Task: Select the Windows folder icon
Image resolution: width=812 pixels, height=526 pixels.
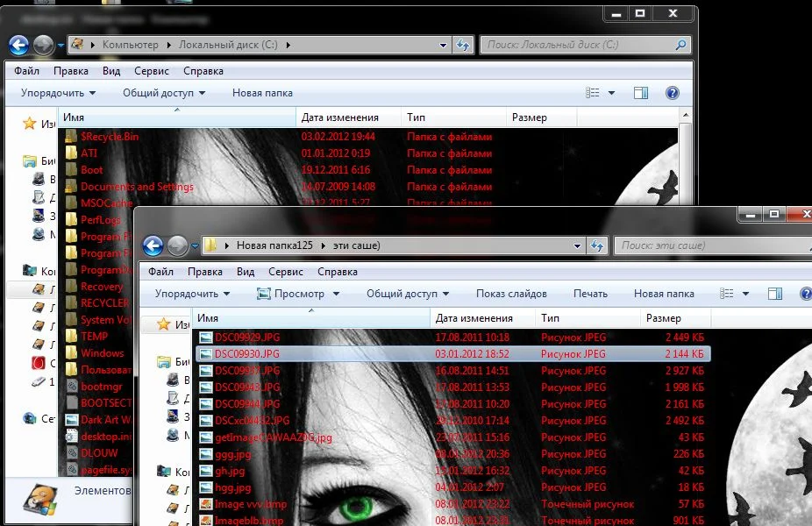Action: pos(71,353)
